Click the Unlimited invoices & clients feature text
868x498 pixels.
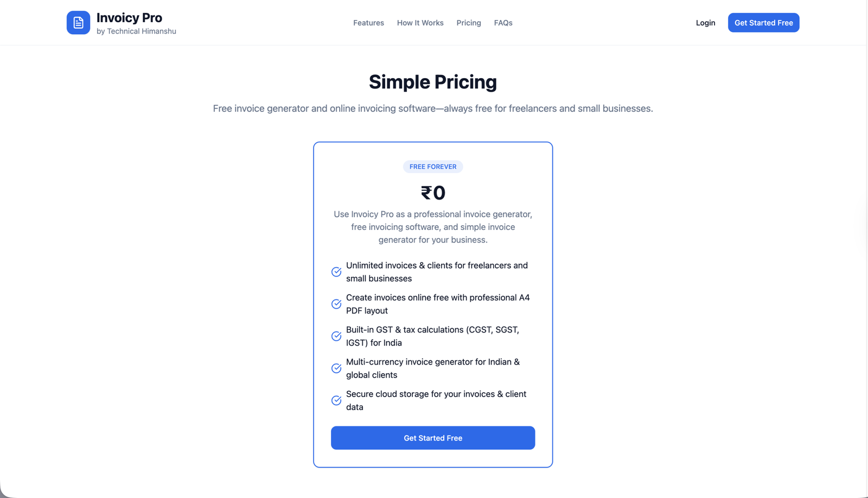(437, 272)
